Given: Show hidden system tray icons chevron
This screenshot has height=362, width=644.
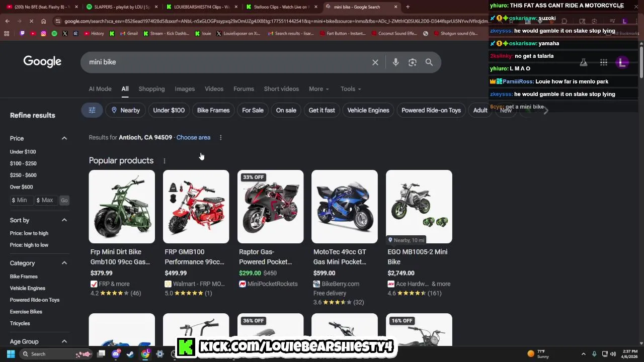Looking at the screenshot, I should 584,354.
